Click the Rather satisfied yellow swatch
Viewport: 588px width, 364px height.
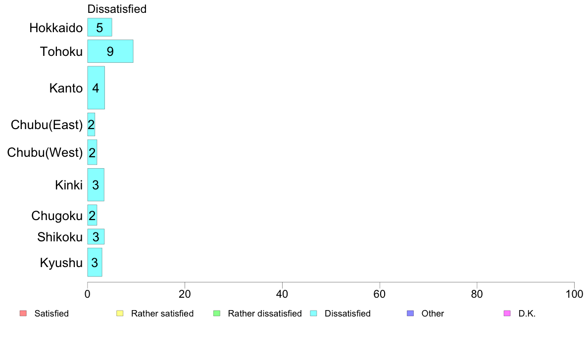pyautogui.click(x=120, y=314)
